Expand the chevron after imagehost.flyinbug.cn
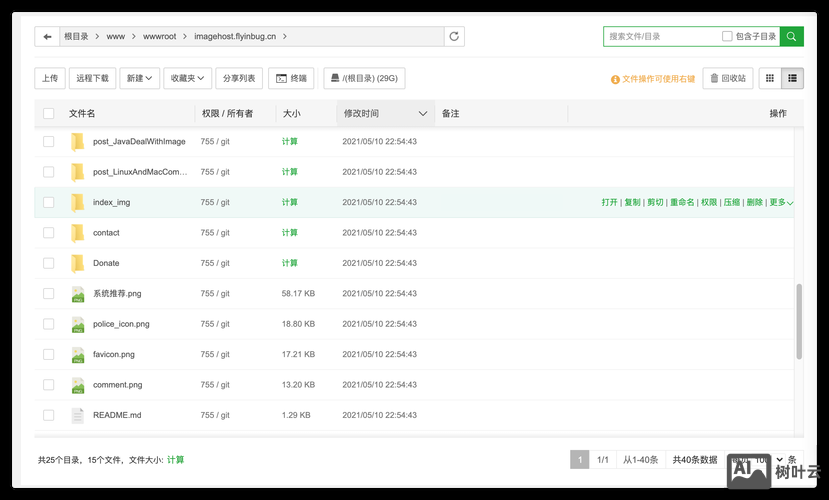Screen dimensions: 829x500 [285, 36]
